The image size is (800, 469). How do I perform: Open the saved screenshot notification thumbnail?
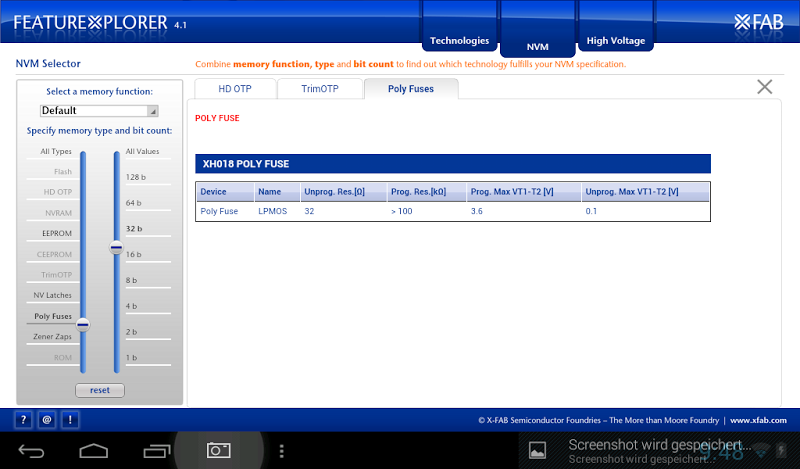click(x=537, y=450)
